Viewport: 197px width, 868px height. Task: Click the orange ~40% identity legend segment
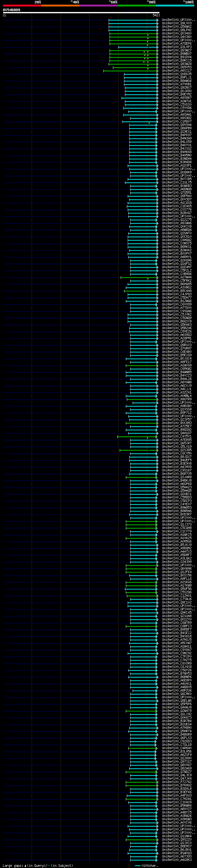(60, 6)
